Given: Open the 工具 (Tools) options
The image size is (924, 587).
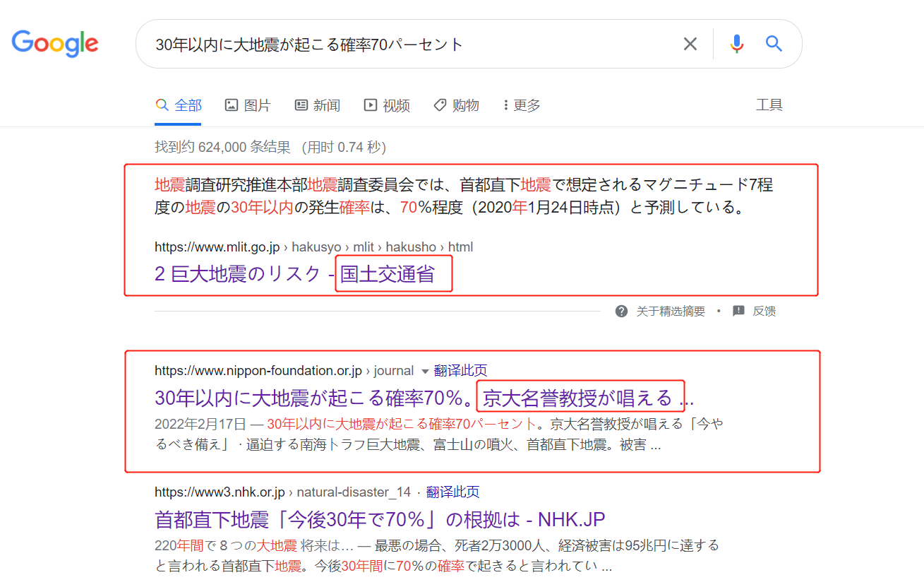Looking at the screenshot, I should 769,105.
